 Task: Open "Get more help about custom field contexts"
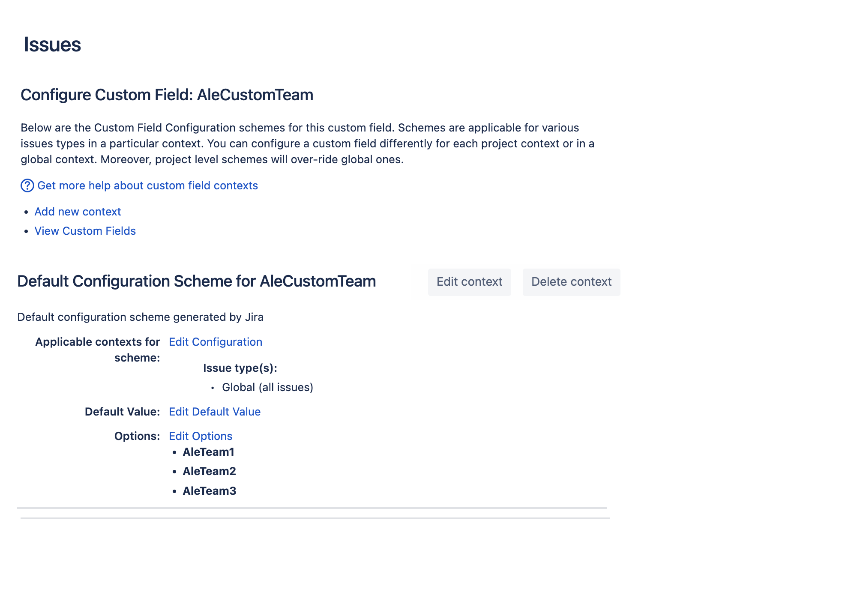[147, 185]
